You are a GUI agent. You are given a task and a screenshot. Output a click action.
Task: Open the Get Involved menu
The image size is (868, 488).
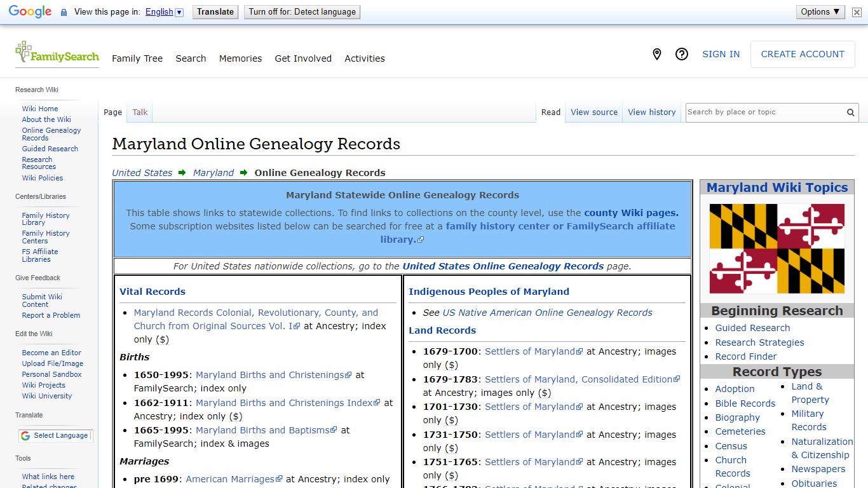coord(303,58)
